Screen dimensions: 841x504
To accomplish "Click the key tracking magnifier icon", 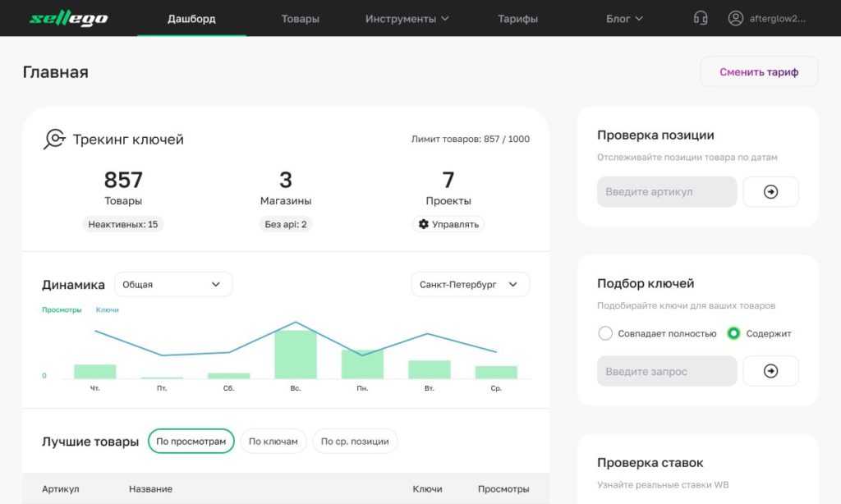I will (54, 139).
